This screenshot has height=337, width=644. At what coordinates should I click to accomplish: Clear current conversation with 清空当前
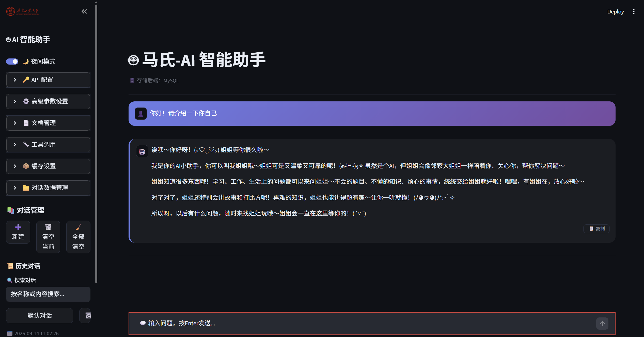48,237
